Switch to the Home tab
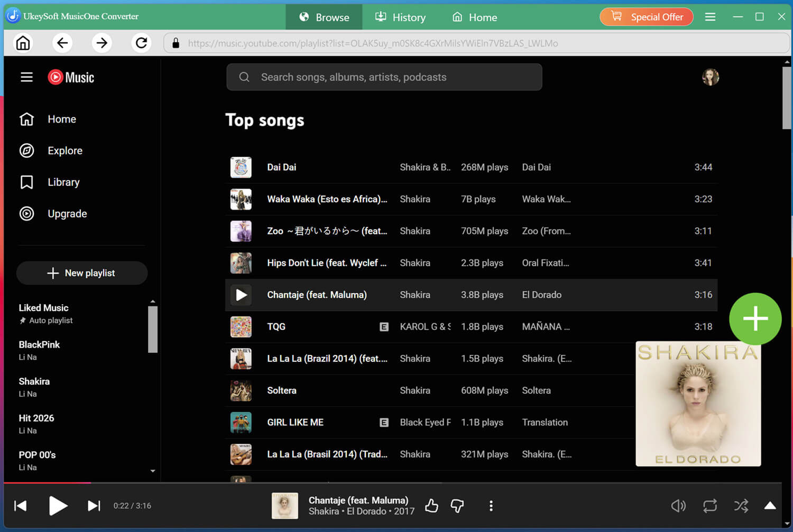The image size is (793, 532). pos(475,17)
